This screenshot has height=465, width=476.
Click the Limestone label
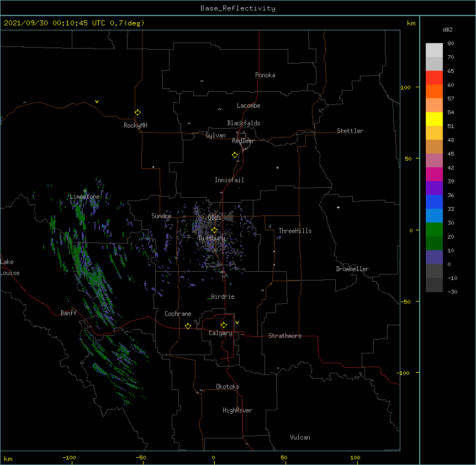[84, 197]
